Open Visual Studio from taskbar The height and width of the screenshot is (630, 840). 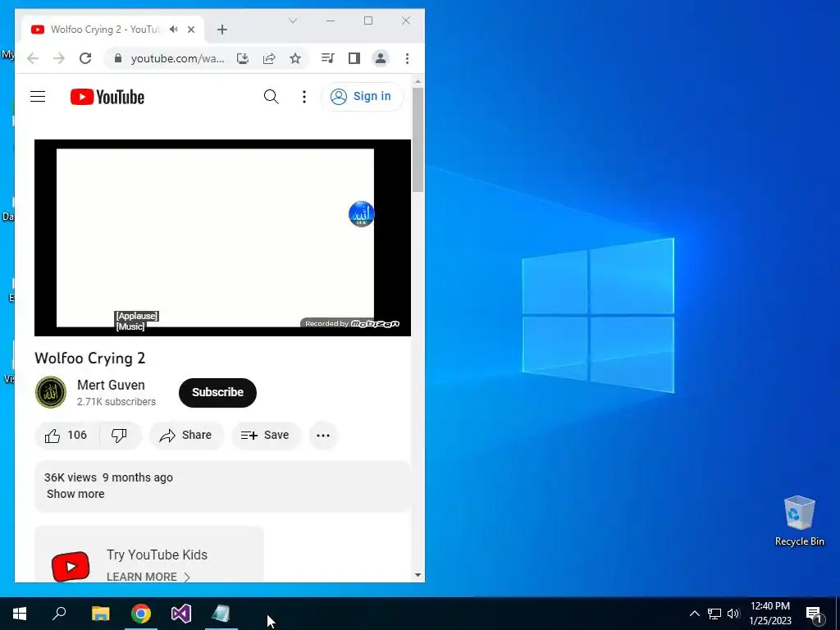(x=181, y=614)
